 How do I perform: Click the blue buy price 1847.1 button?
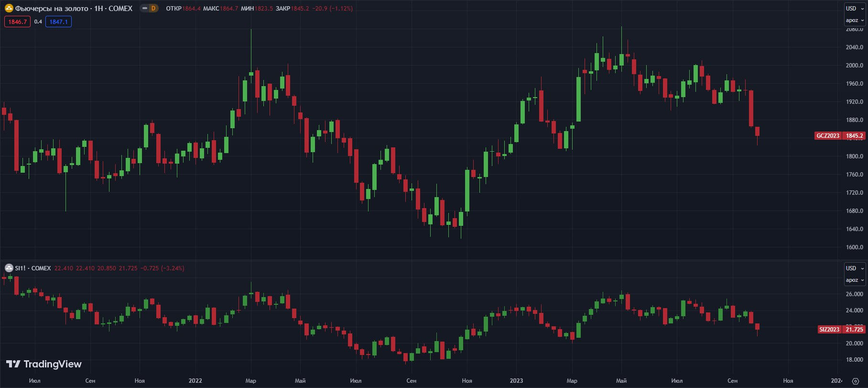[x=58, y=22]
